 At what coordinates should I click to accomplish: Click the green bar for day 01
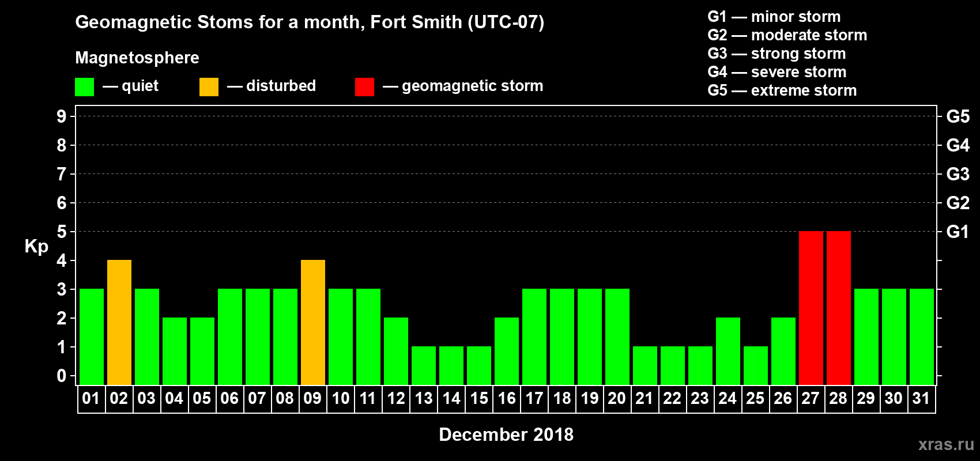point(92,337)
